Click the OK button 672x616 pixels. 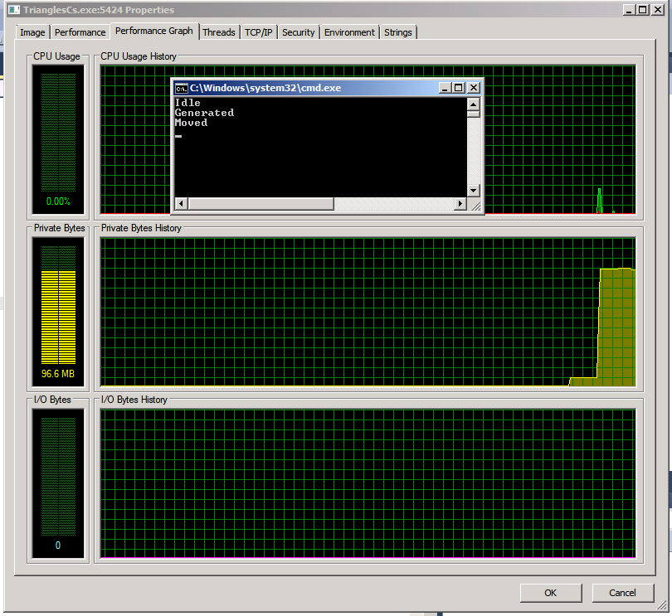(x=551, y=593)
